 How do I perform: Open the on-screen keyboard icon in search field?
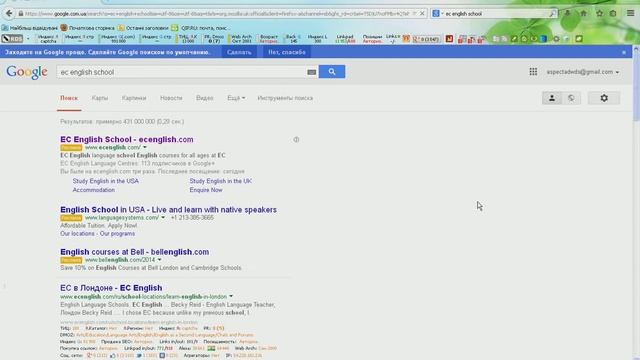[x=311, y=72]
